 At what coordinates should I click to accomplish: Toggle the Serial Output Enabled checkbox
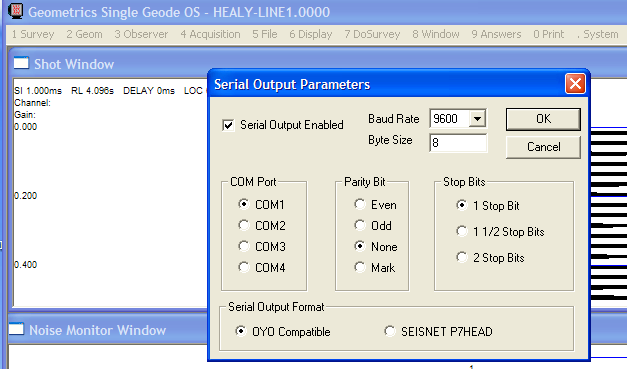(x=228, y=125)
